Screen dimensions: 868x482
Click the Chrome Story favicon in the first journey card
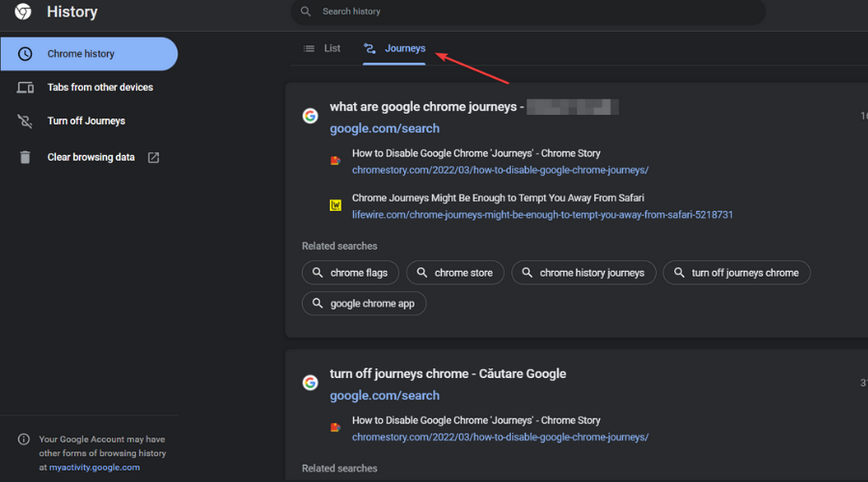click(x=336, y=160)
